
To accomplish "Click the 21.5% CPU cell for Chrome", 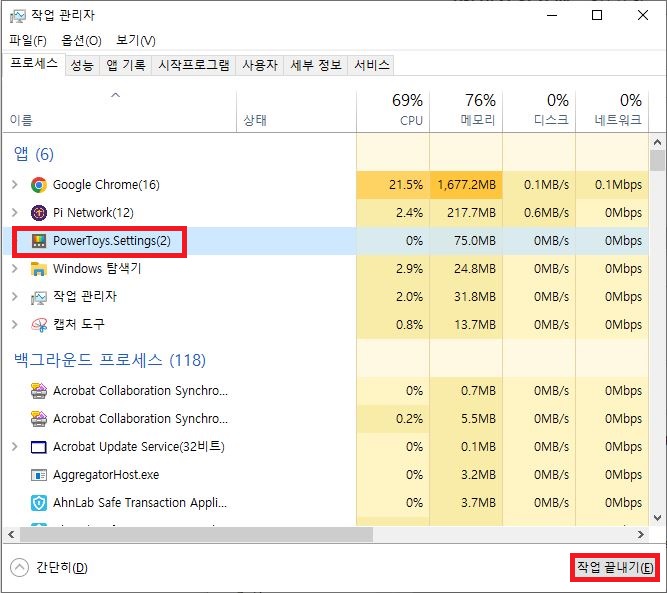I will click(x=393, y=185).
